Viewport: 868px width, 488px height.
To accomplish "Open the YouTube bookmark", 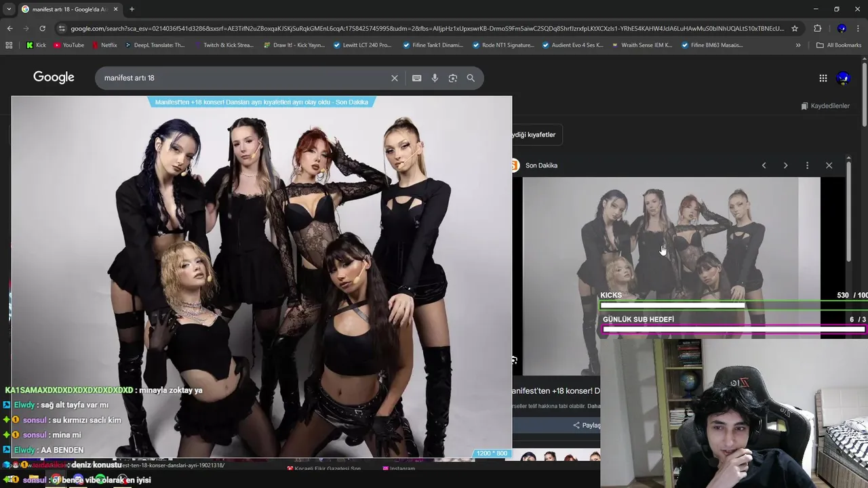I will [x=68, y=45].
